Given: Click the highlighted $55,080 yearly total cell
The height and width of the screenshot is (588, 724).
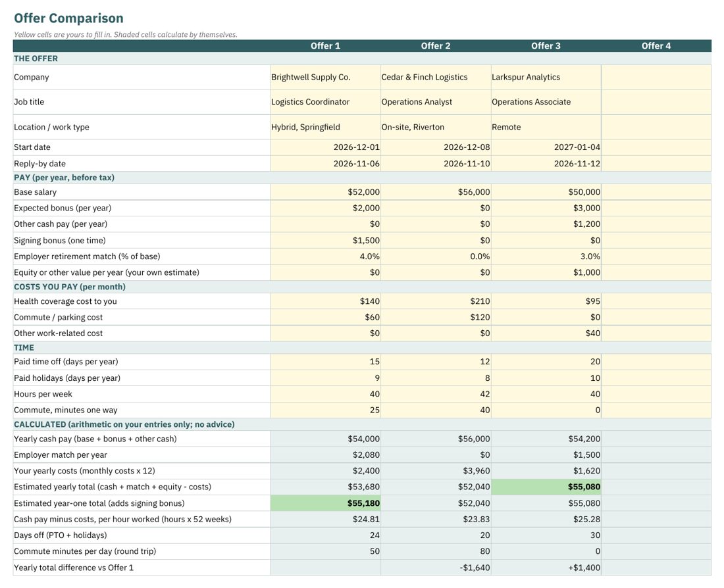Looking at the screenshot, I should pos(546,487).
